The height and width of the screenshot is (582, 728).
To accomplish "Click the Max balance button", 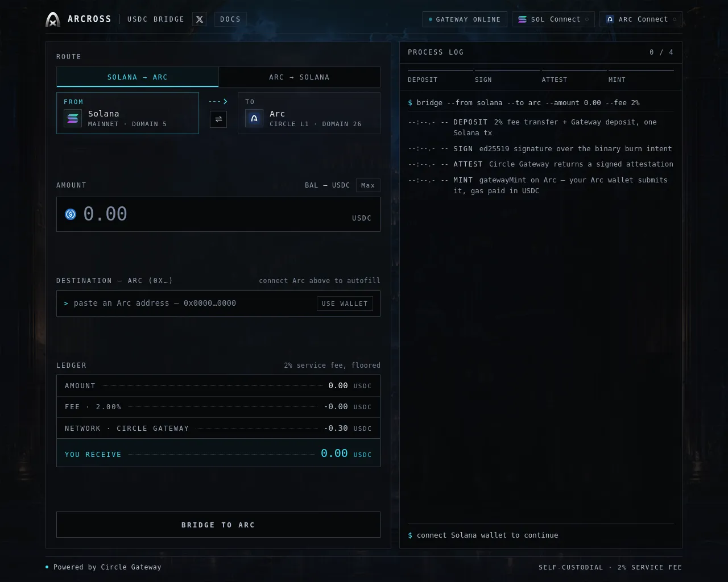I will 368,185.
